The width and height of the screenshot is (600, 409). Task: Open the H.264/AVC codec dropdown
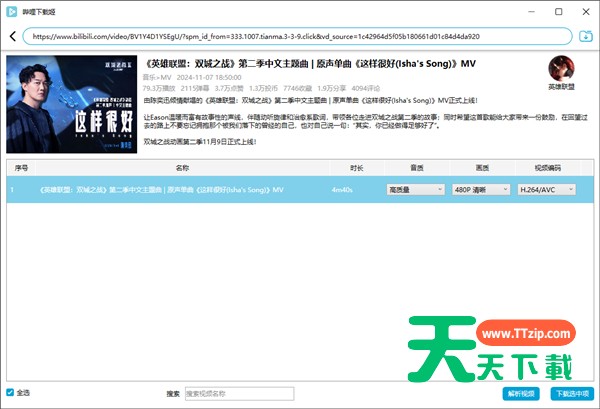(x=546, y=189)
